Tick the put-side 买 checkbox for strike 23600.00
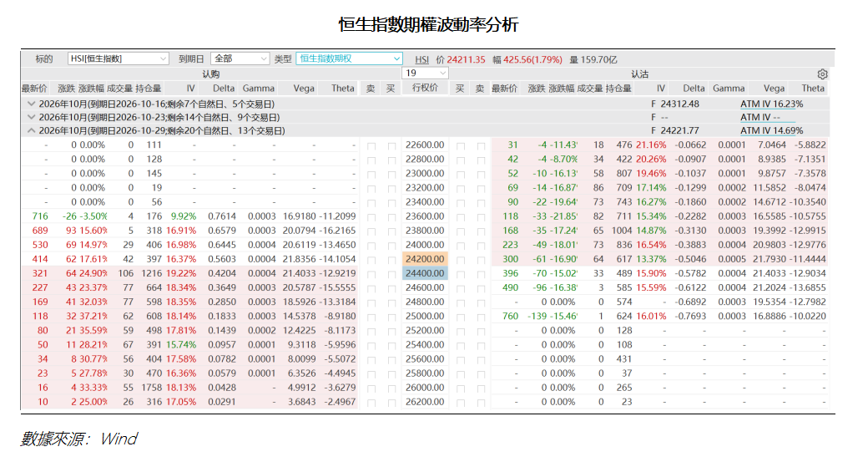 [460, 217]
